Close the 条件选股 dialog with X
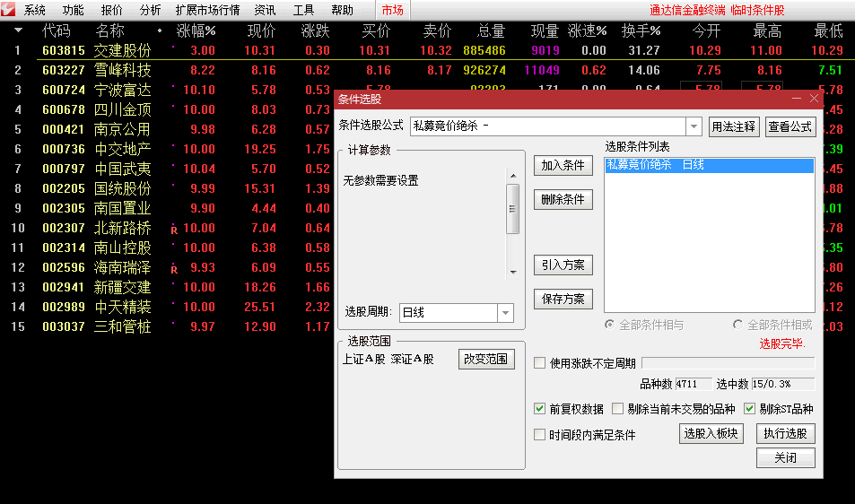The image size is (855, 504). 814,99
